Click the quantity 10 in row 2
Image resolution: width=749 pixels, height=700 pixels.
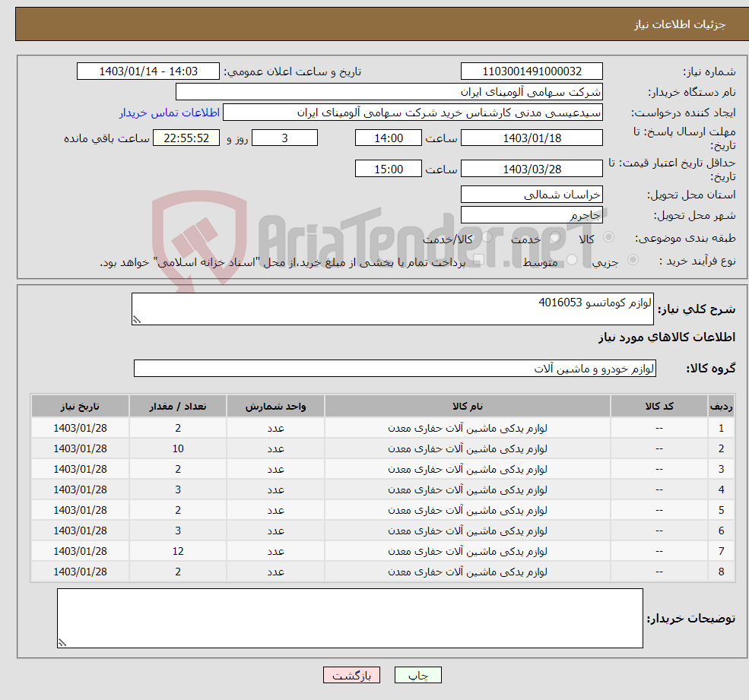tap(178, 449)
